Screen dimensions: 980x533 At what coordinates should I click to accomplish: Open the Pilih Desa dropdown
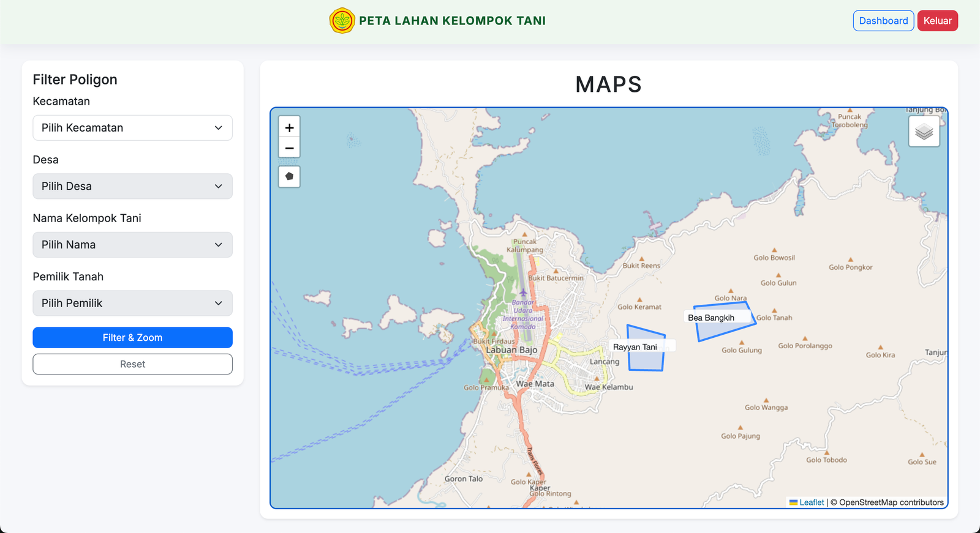(x=132, y=186)
